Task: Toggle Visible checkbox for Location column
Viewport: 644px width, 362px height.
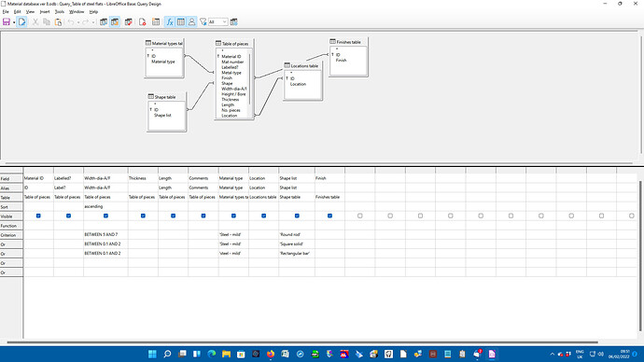Action: (264, 216)
